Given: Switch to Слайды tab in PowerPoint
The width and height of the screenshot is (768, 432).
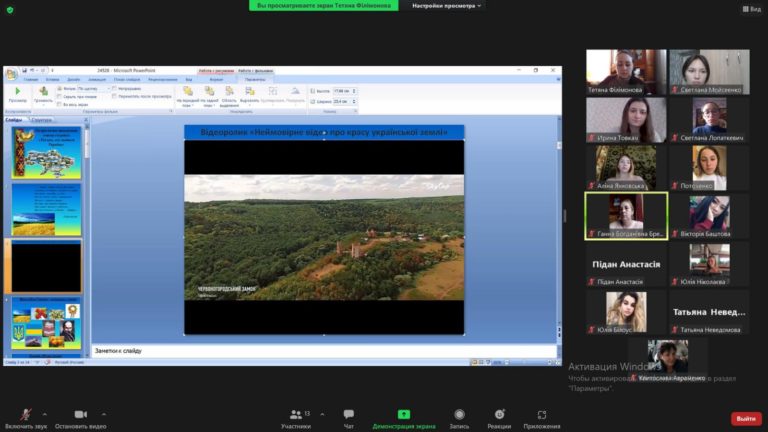Looking at the screenshot, I should point(14,120).
